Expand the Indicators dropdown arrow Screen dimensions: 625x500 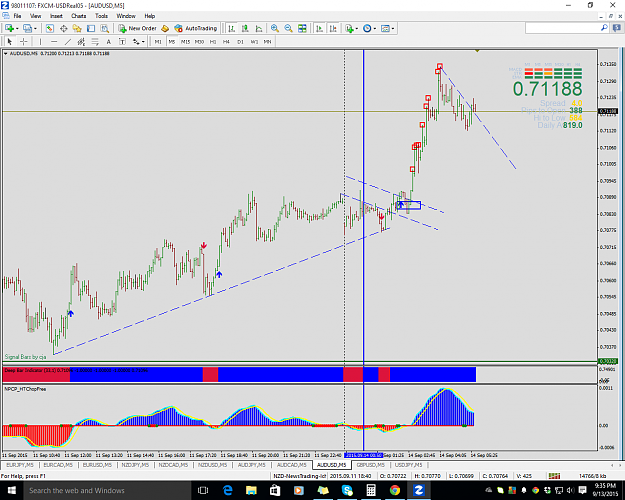pos(357,28)
